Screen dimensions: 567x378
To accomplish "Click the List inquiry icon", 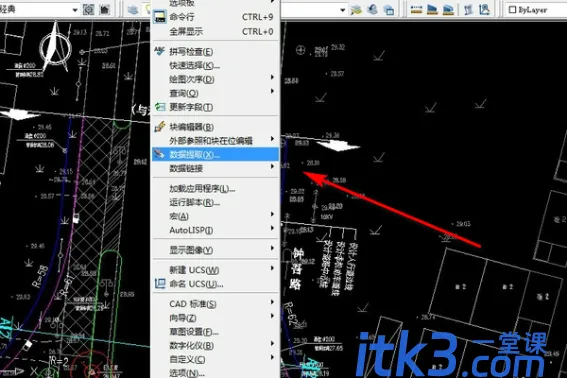I will tap(469, 10).
